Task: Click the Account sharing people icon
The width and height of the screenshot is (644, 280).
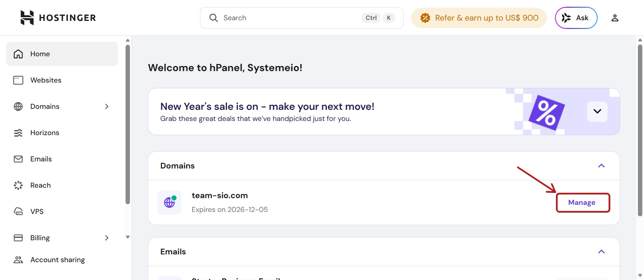Action: click(18, 260)
